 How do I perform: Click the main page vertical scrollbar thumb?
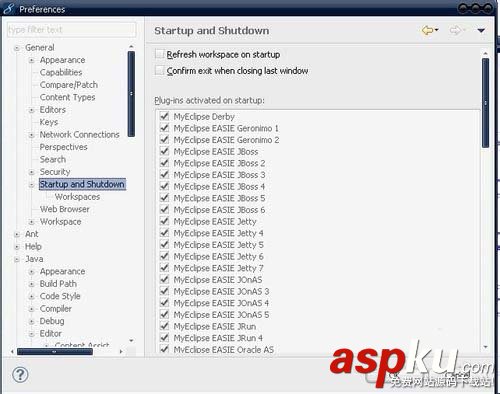(x=485, y=103)
